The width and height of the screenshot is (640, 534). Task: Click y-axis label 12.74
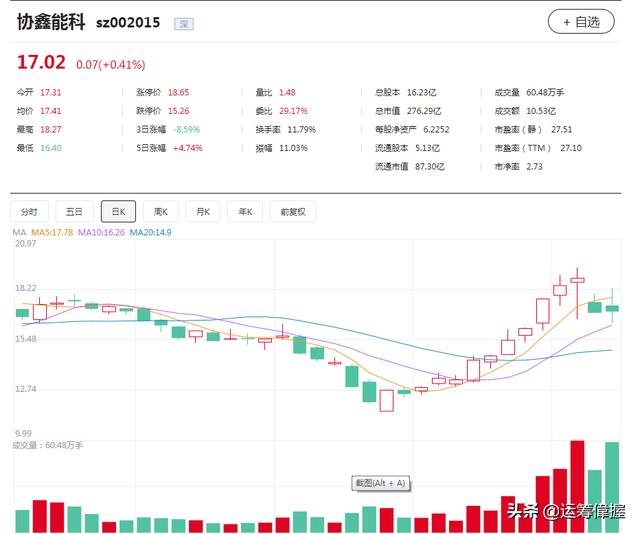click(26, 389)
